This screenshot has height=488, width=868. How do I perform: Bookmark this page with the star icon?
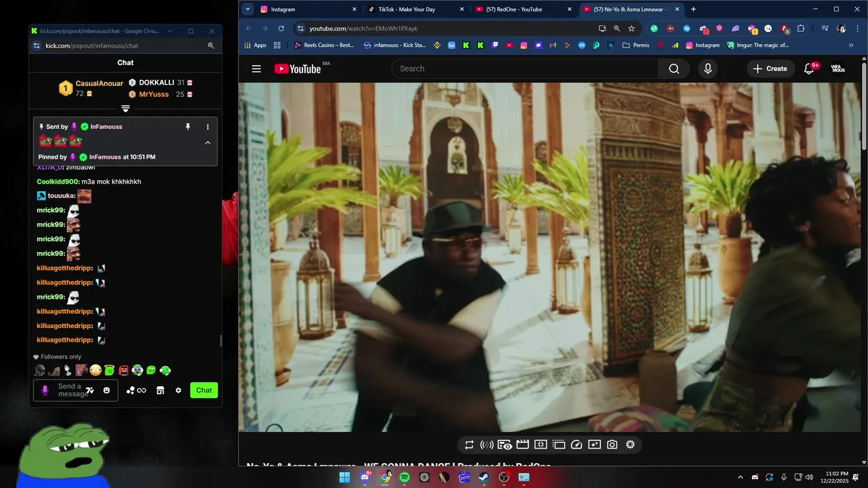[x=631, y=28]
